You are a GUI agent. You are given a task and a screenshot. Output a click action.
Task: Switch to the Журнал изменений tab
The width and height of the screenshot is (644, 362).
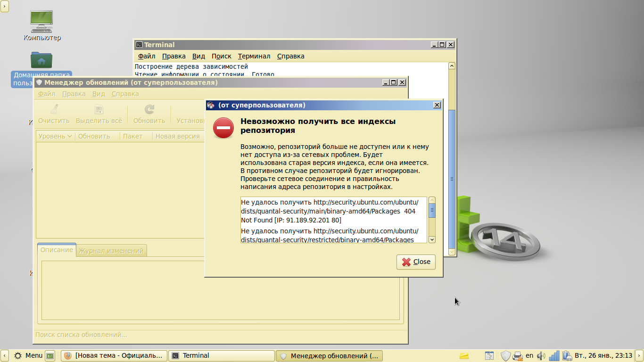coord(111,251)
